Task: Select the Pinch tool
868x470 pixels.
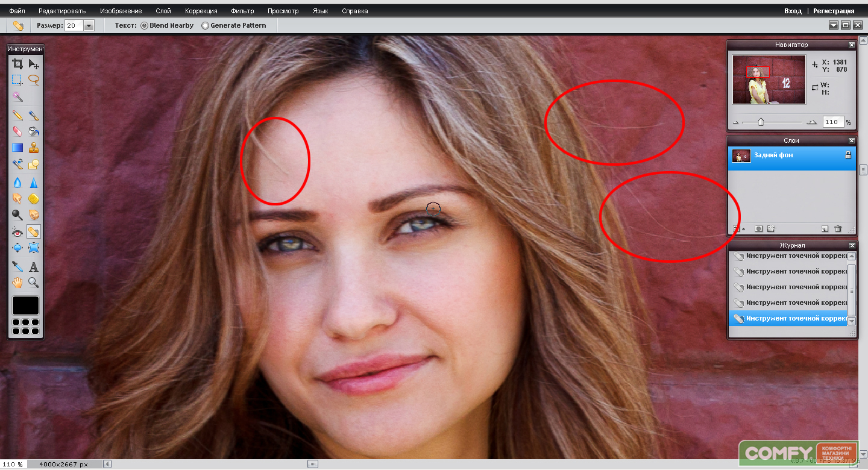Action: click(x=34, y=247)
